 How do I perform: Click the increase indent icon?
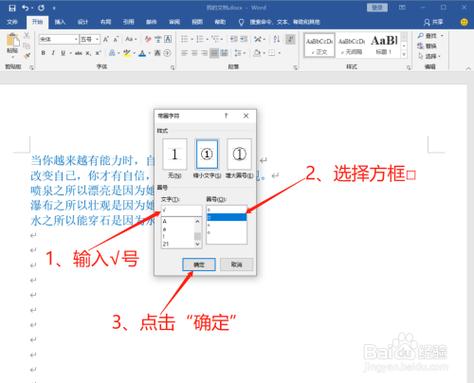[x=244, y=39]
